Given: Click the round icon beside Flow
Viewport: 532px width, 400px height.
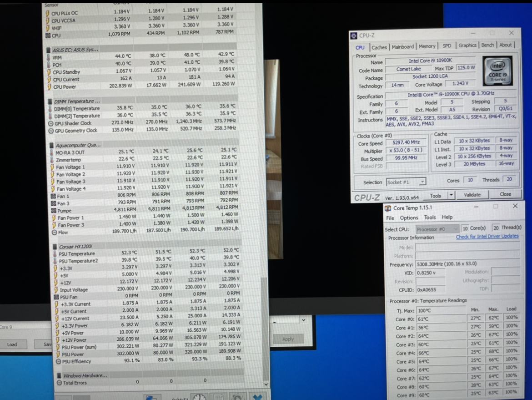Looking at the screenshot, I should 54,232.
